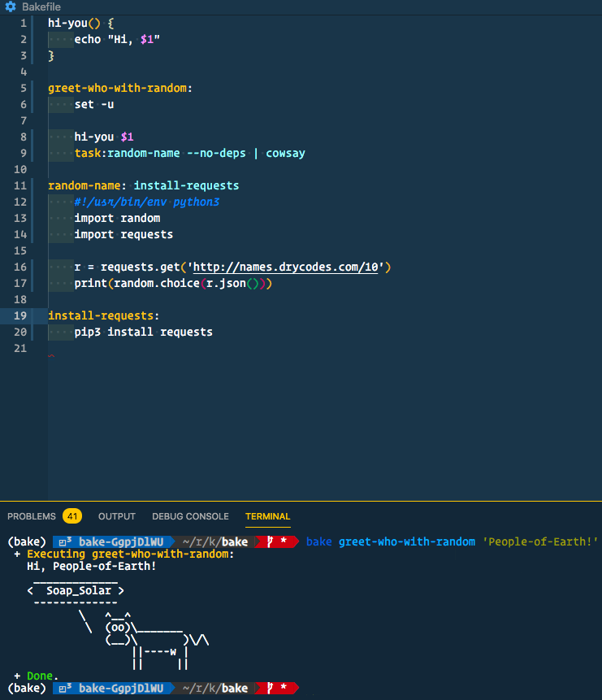Click the gear icon on Bakefile tab
Viewport: 602px width, 700px height.
coord(11,7)
